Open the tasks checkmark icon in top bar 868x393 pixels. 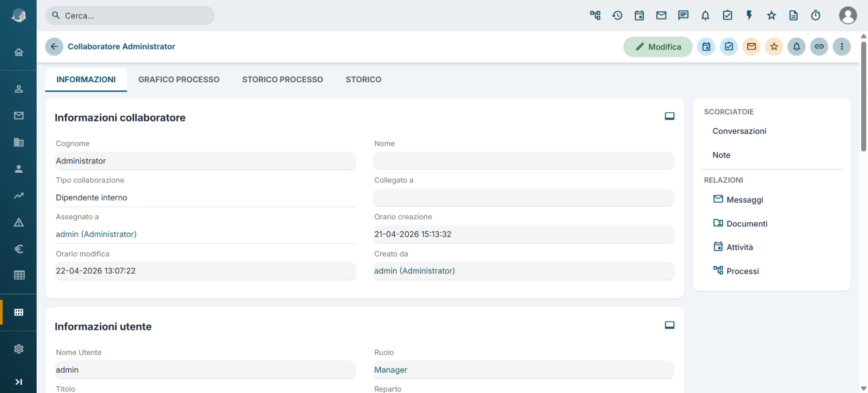[727, 16]
